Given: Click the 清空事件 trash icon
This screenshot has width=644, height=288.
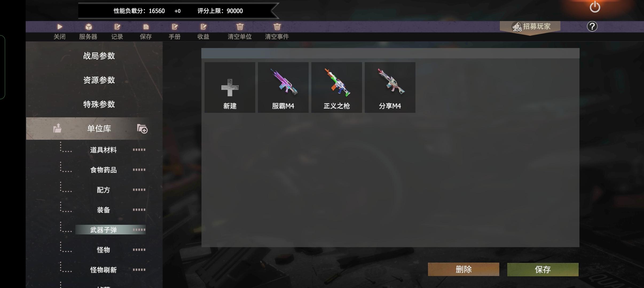Looking at the screenshot, I should click(x=277, y=27).
